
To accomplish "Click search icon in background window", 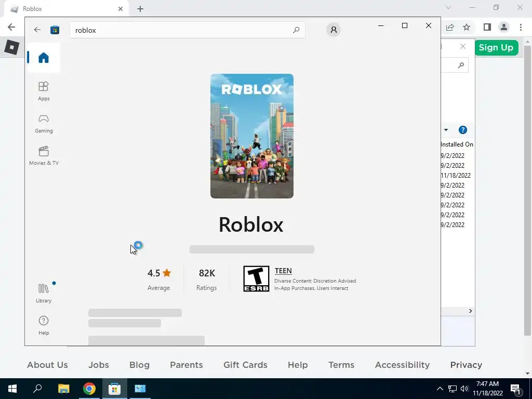I will [x=461, y=65].
